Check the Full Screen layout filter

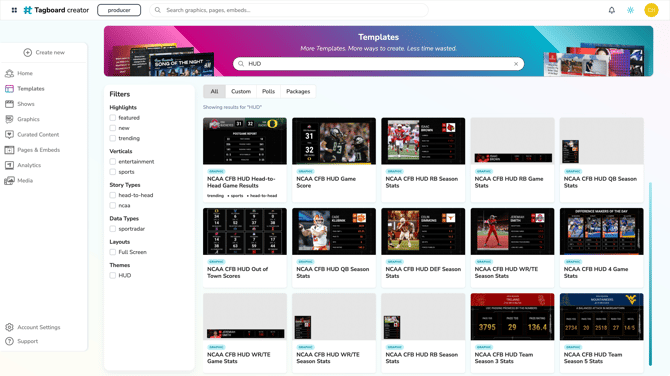coord(113,252)
